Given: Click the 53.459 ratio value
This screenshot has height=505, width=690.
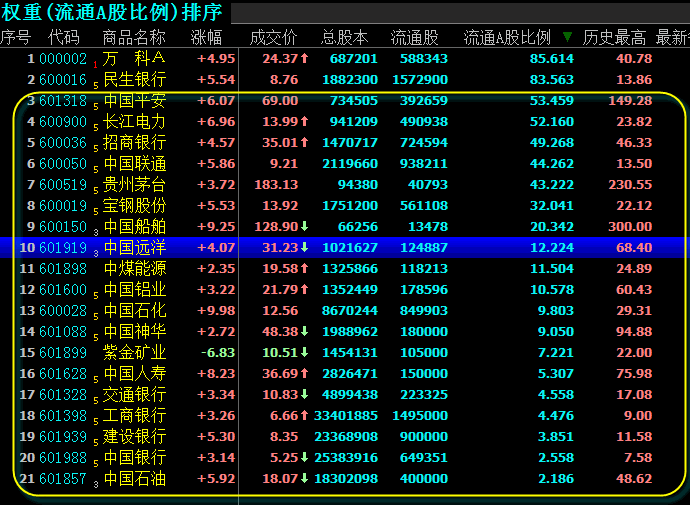Looking at the screenshot, I should (x=552, y=101).
